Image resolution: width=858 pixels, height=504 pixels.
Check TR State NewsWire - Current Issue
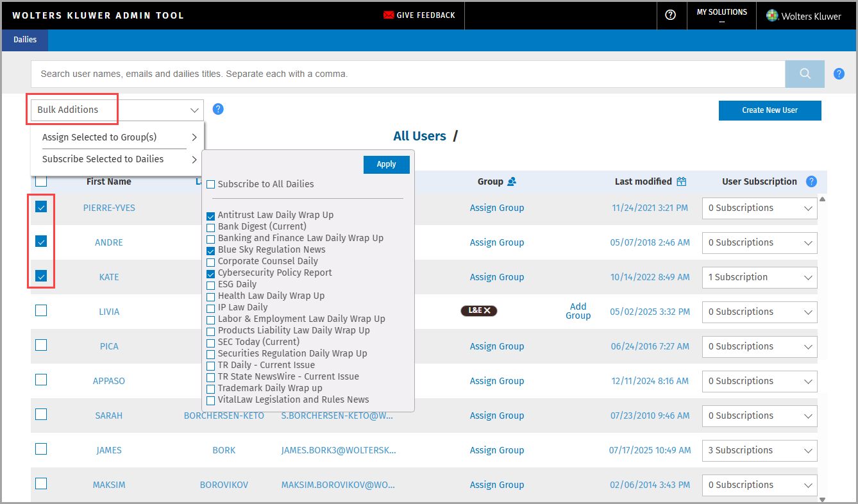pyautogui.click(x=211, y=377)
